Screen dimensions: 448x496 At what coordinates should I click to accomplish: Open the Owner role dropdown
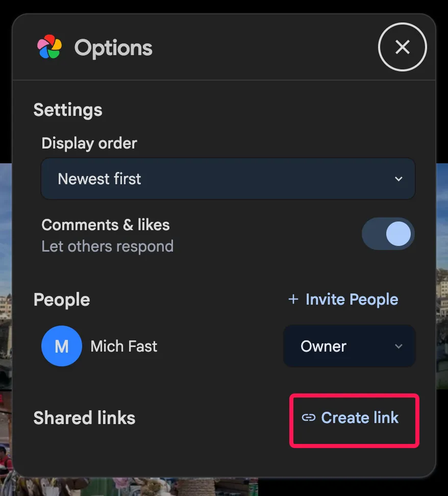[x=349, y=346]
